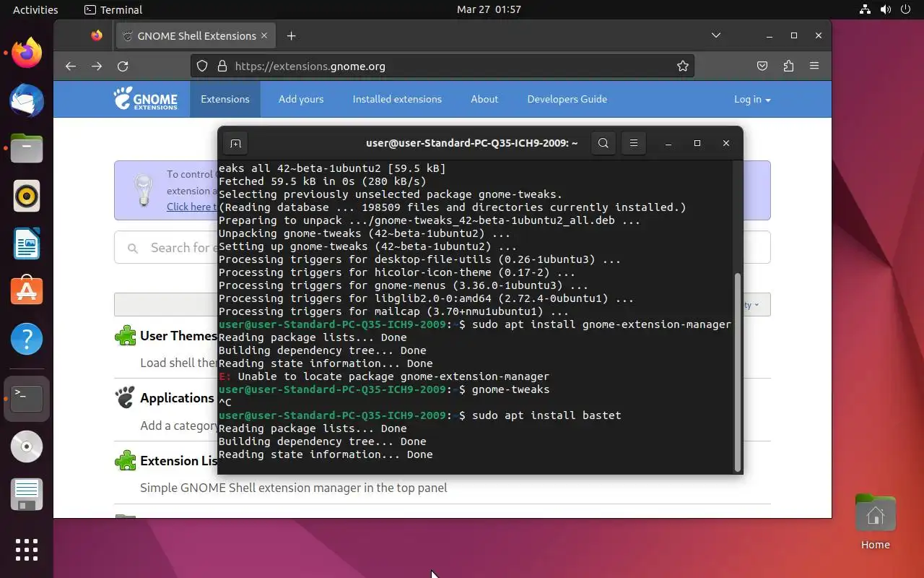Open power menu icon in top bar
Image resolution: width=924 pixels, height=578 pixels.
point(905,9)
